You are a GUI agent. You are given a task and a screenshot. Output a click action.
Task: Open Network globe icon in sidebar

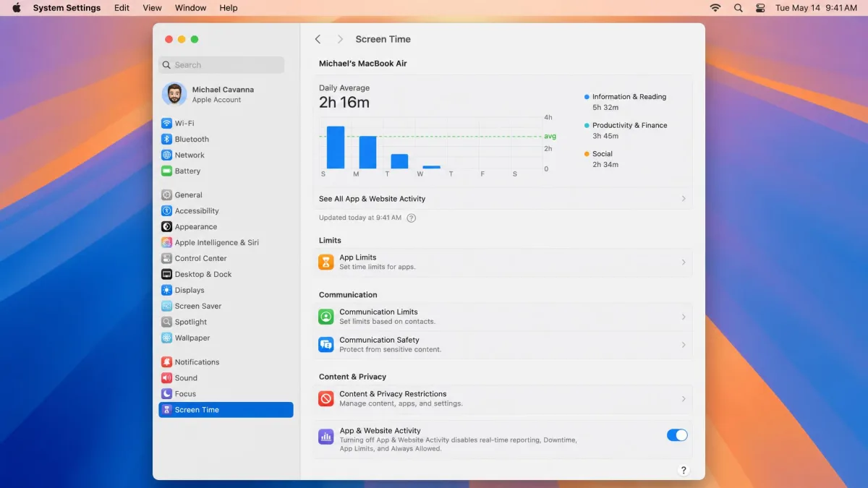(x=166, y=155)
